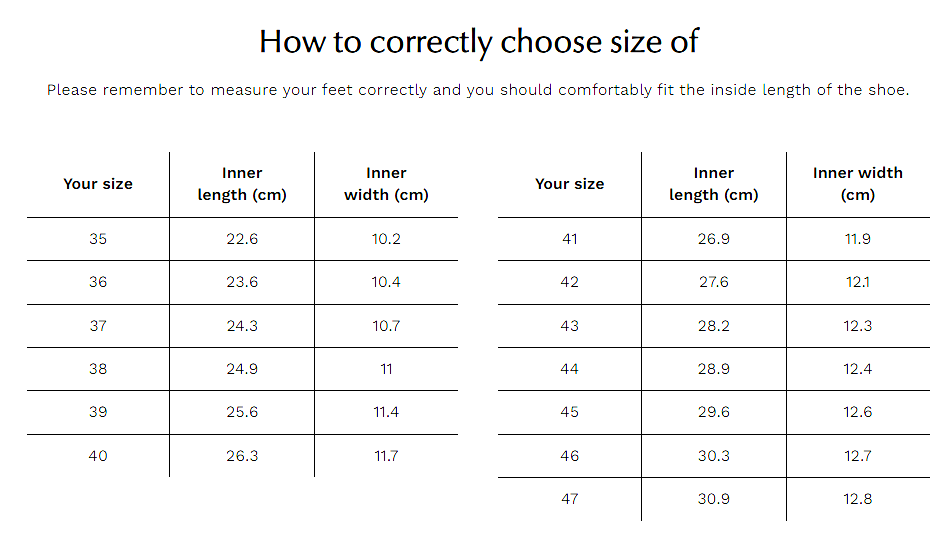The width and height of the screenshot is (950, 552).
Task: Click inner length value 24.9
Action: 242,368
